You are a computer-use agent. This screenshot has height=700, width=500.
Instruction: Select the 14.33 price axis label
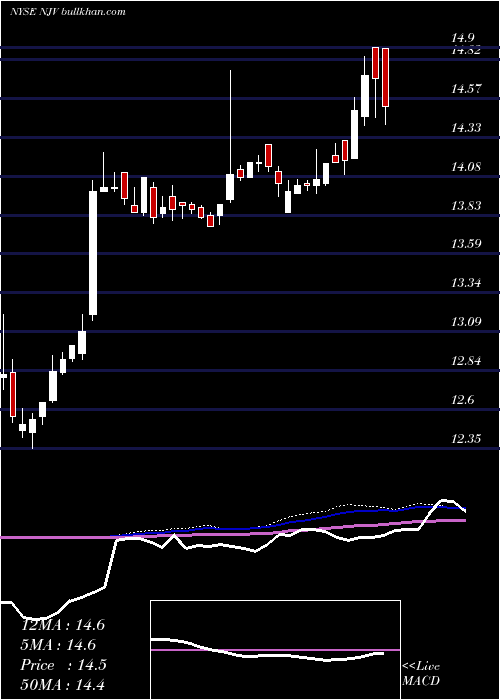point(466,128)
